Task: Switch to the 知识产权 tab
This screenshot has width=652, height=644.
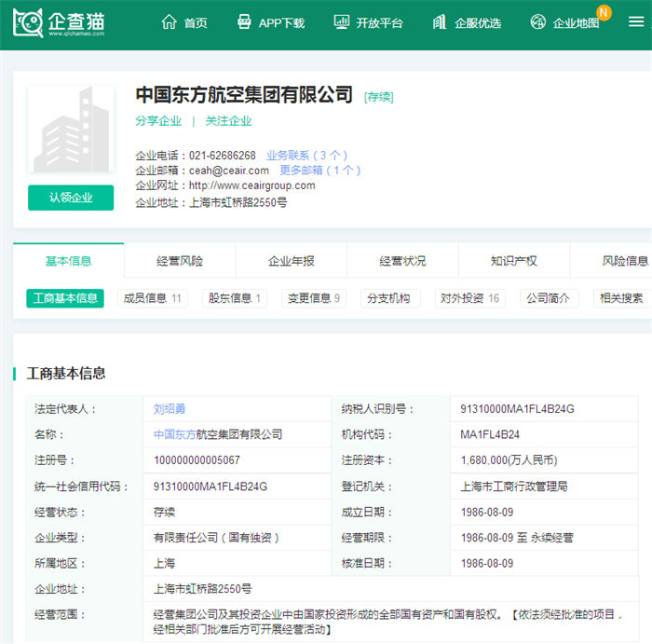Action: [514, 261]
